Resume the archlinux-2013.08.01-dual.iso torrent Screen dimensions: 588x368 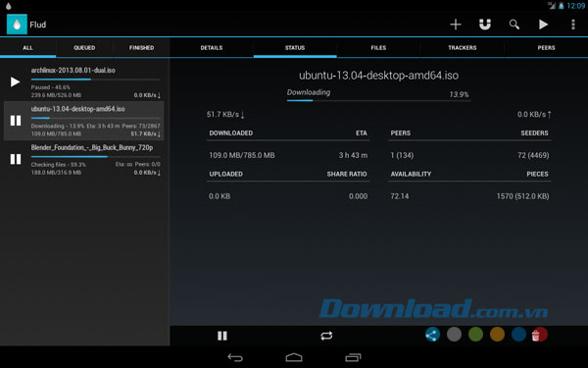[x=15, y=81]
